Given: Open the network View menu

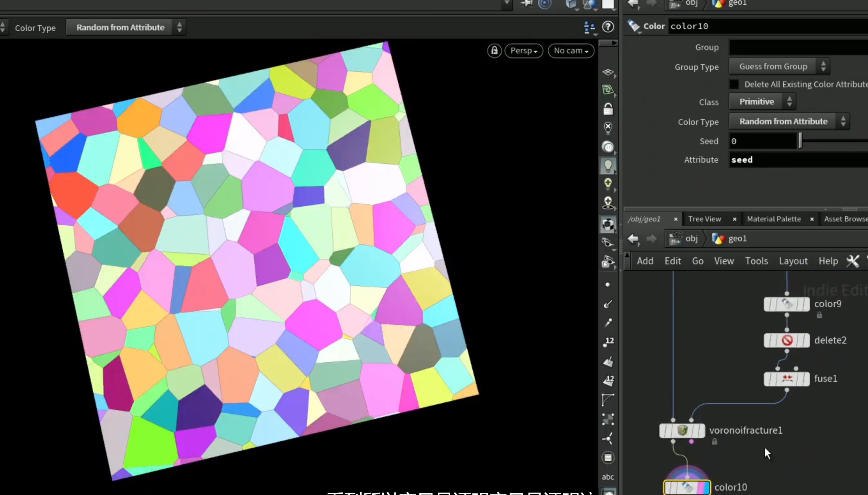Looking at the screenshot, I should (724, 261).
